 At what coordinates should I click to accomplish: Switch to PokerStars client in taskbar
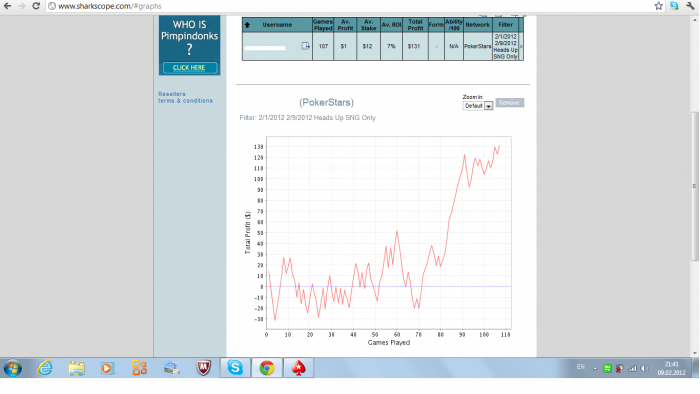click(x=299, y=368)
